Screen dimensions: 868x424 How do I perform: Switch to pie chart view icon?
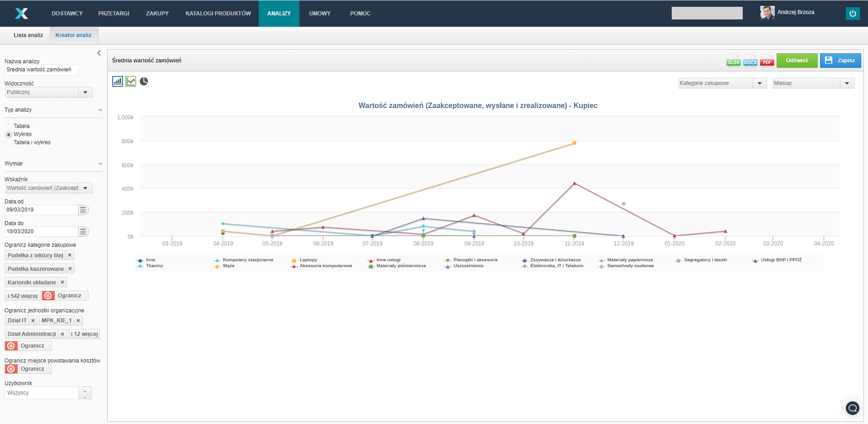pyautogui.click(x=144, y=81)
